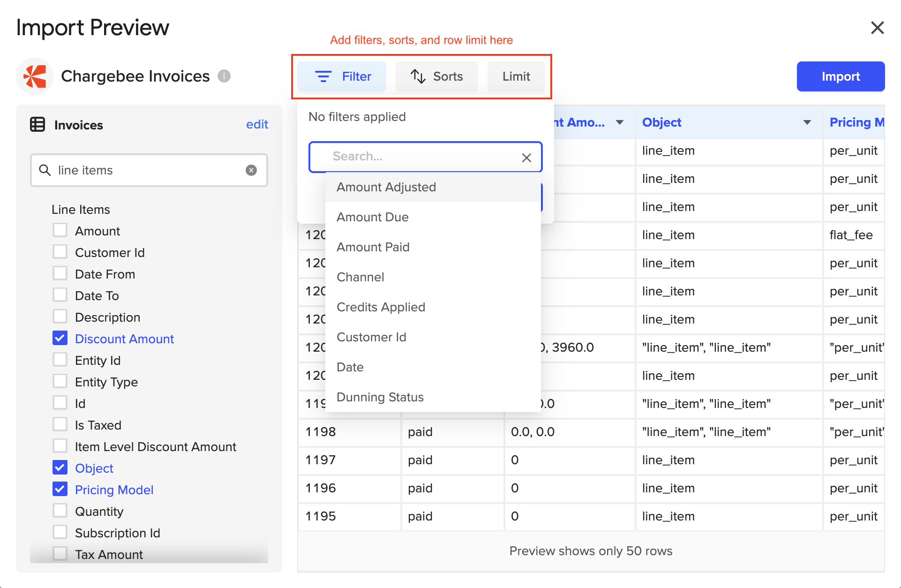The image size is (901, 588).
Task: Open the Object column dropdown arrow
Action: (x=807, y=122)
